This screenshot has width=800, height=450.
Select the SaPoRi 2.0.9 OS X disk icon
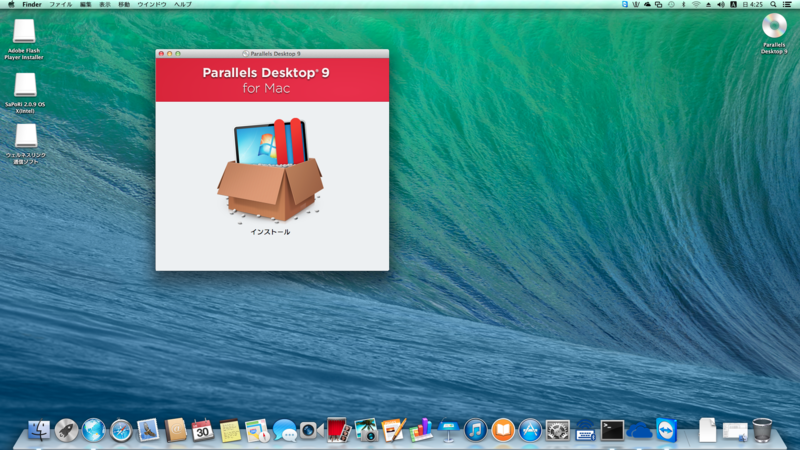click(x=25, y=85)
